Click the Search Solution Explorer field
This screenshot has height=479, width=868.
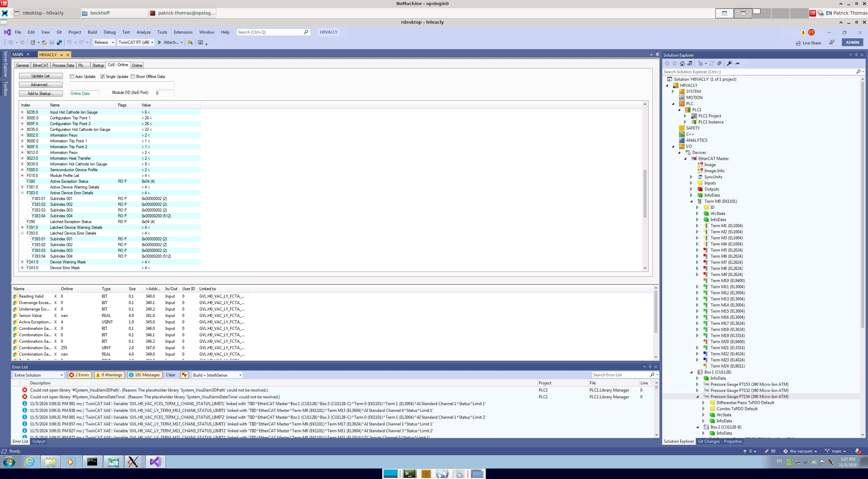tap(759, 72)
